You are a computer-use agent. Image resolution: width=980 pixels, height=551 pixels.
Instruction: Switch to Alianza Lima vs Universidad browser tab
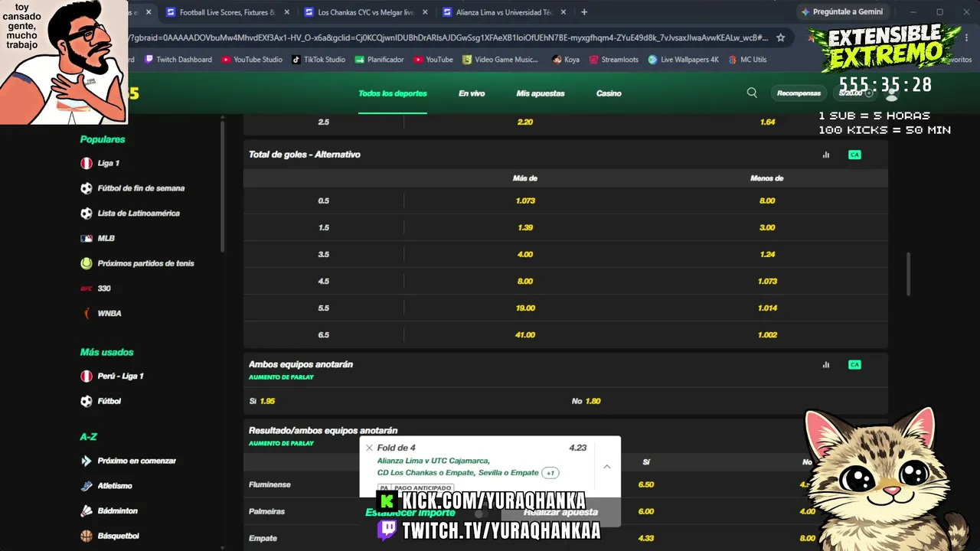504,12
